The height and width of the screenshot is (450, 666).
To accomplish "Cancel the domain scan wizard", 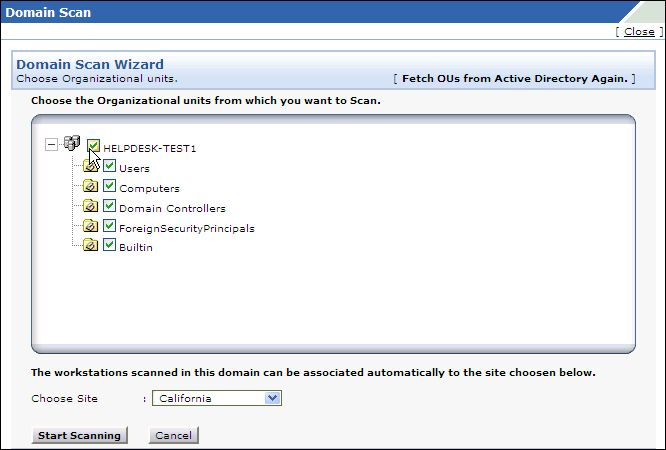I will 173,435.
